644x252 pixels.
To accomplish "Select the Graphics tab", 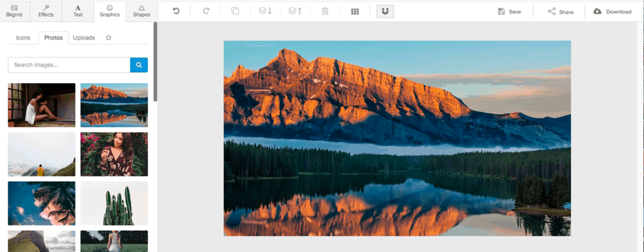I will click(109, 11).
